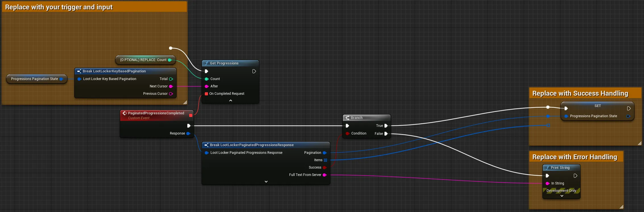Click the Error Handling comment resize handle
The height and width of the screenshot is (212, 644).
coord(621,207)
